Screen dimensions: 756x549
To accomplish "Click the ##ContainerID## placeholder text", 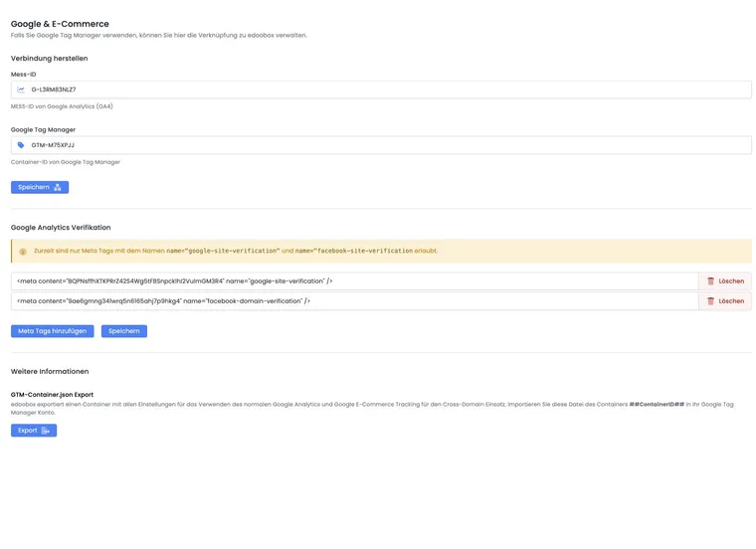I will 657,405.
